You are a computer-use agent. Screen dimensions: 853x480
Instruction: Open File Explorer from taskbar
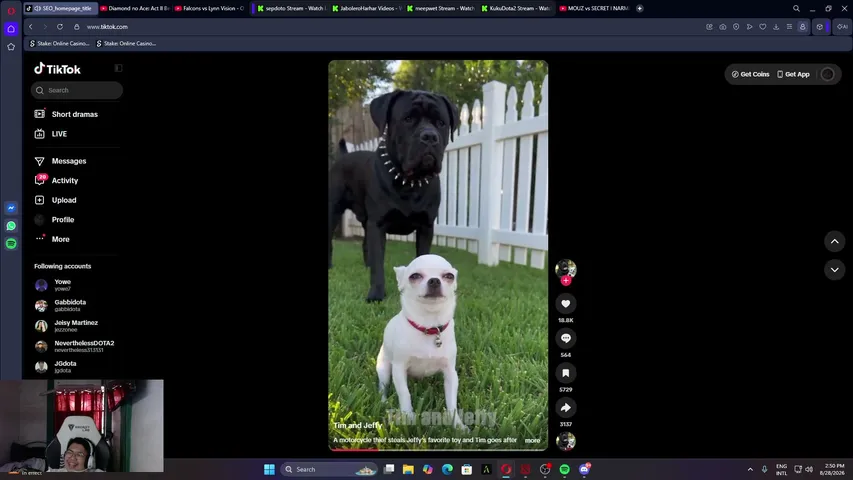coord(408,469)
